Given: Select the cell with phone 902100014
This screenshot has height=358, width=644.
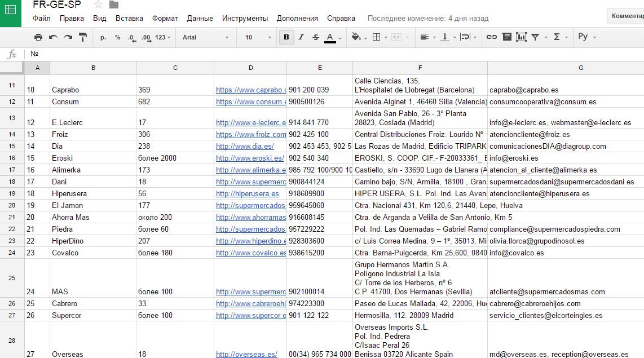Looking at the screenshot, I should (x=320, y=278).
